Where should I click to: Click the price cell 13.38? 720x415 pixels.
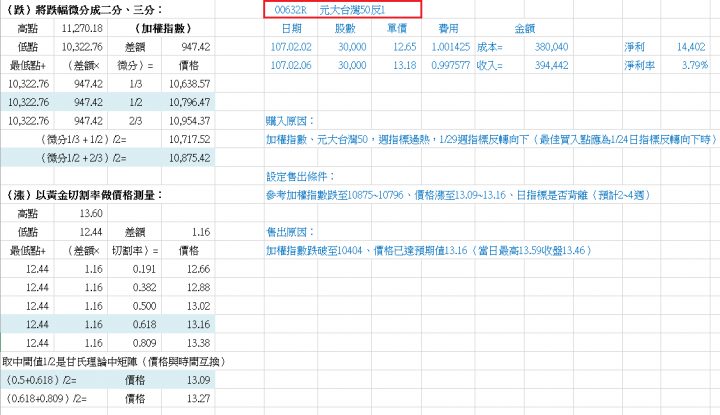[198, 343]
